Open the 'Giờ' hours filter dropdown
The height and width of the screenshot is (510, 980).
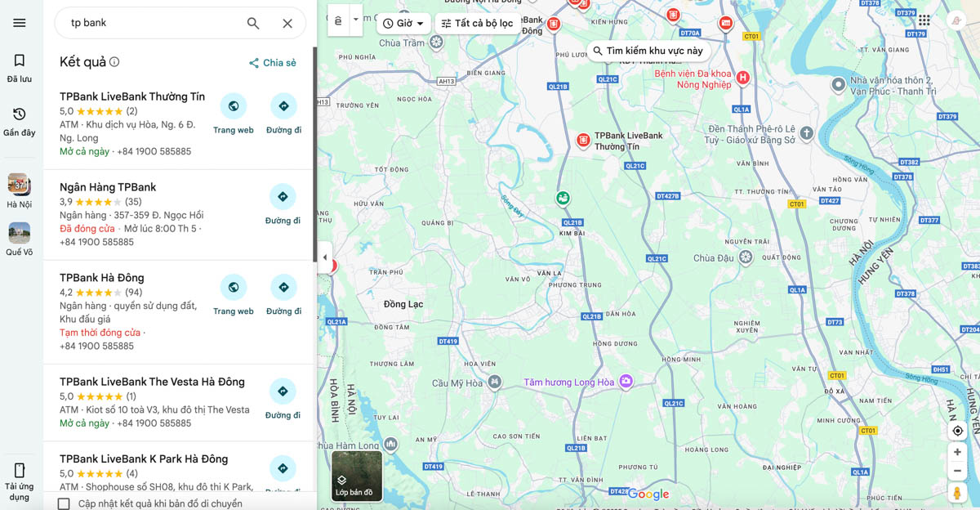coord(403,24)
